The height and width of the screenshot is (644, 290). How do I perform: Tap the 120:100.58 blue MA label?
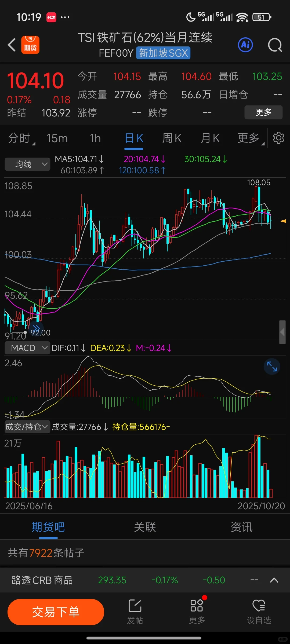pos(142,170)
